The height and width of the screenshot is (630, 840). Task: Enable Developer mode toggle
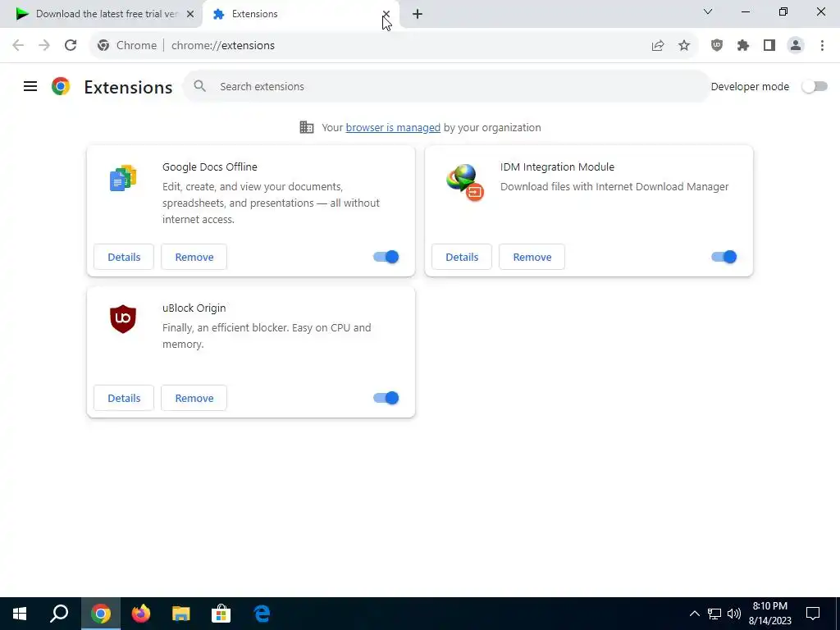pos(815,86)
